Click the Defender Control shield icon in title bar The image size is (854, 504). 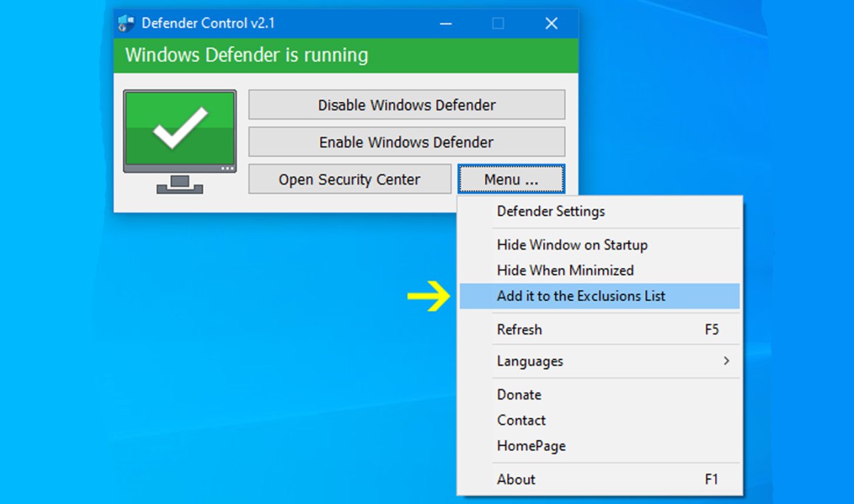click(x=125, y=23)
